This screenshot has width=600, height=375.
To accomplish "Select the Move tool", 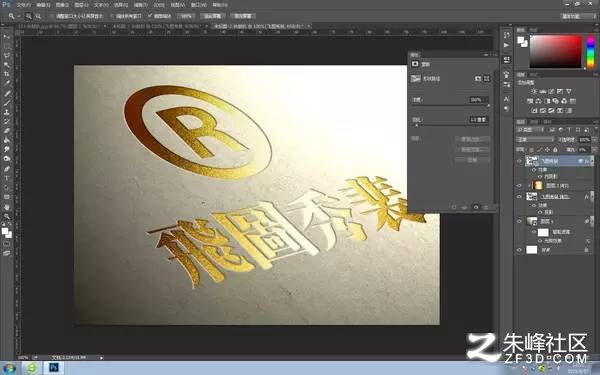I will 7,37.
